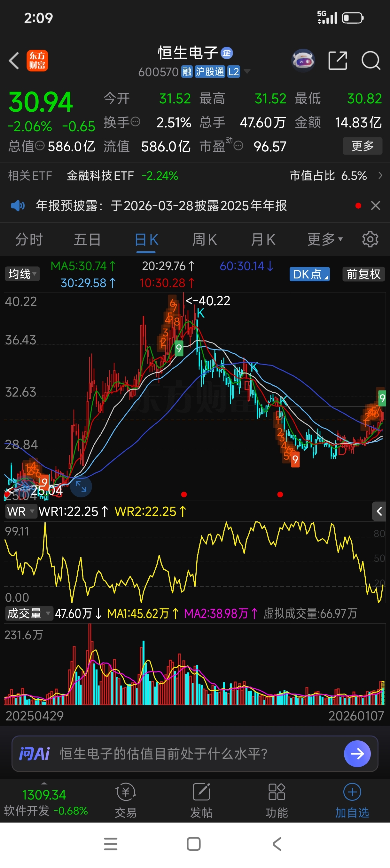The image size is (390, 868).
Task: Tap 加自选 add to watchlist
Action: [352, 800]
